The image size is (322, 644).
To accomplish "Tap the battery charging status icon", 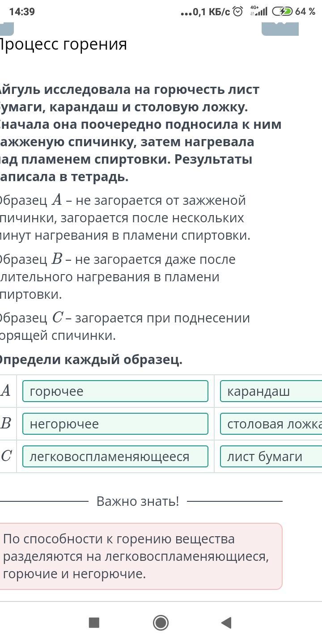I will 282,12.
